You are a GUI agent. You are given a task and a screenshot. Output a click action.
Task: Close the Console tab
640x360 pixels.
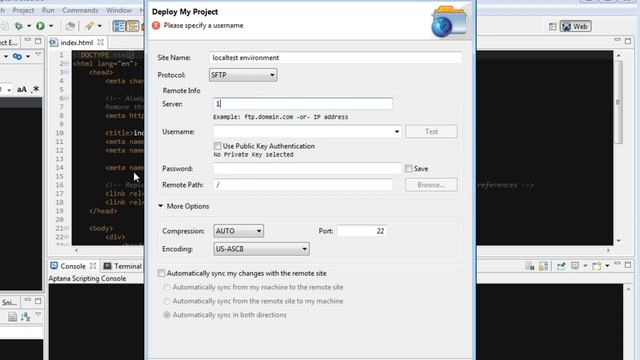click(x=93, y=266)
